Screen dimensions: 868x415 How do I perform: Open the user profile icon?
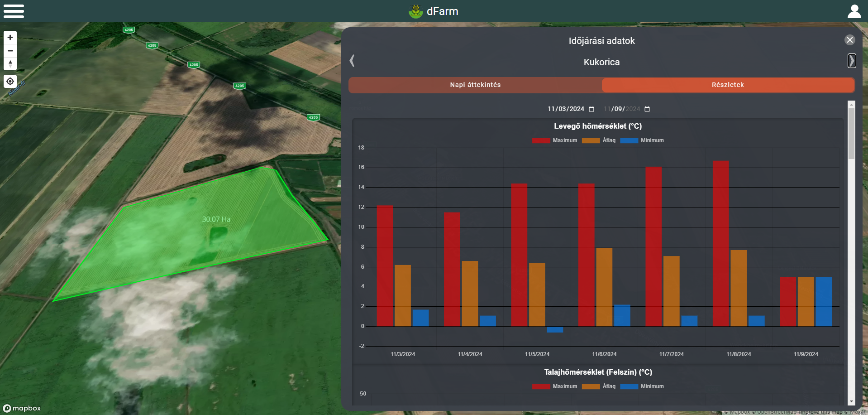click(x=854, y=11)
